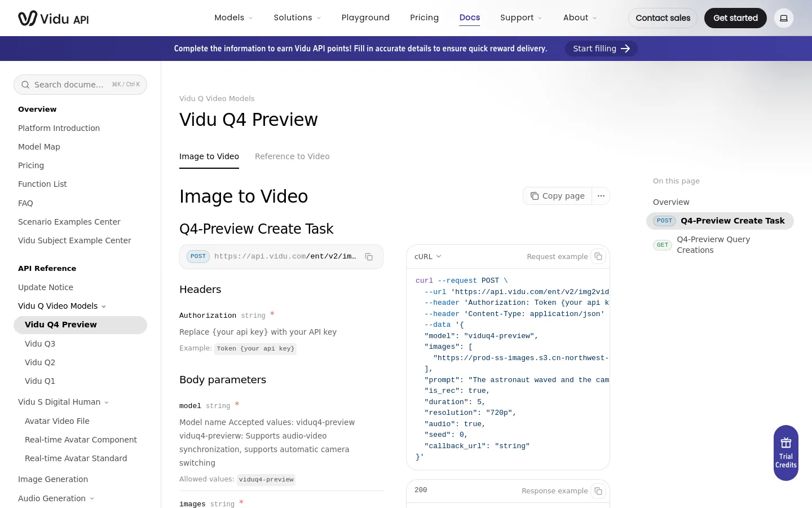
Task: Open Platform Introduction page
Action: tap(59, 128)
